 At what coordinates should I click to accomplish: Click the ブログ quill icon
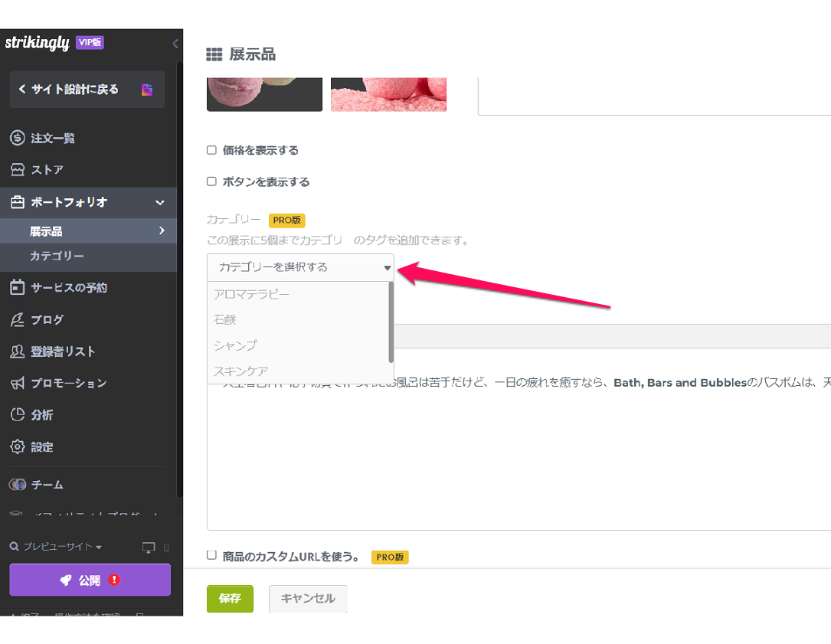click(x=18, y=319)
